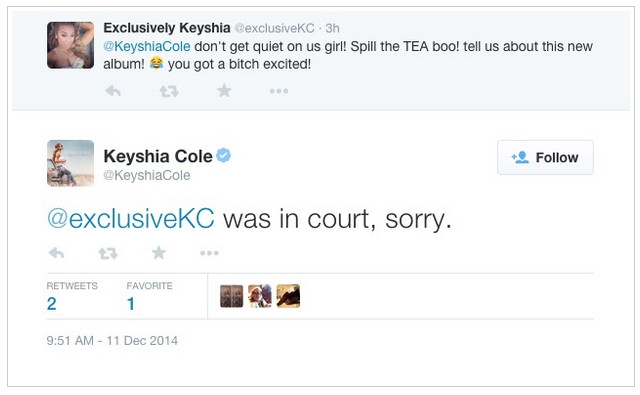Open the 9:51 AM - 11 Dec 2014 timestamp

[112, 341]
